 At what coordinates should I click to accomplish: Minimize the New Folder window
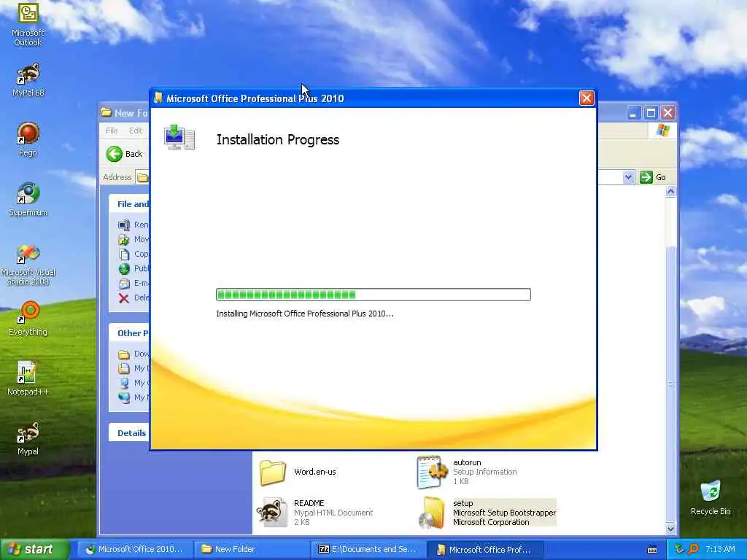click(x=634, y=113)
